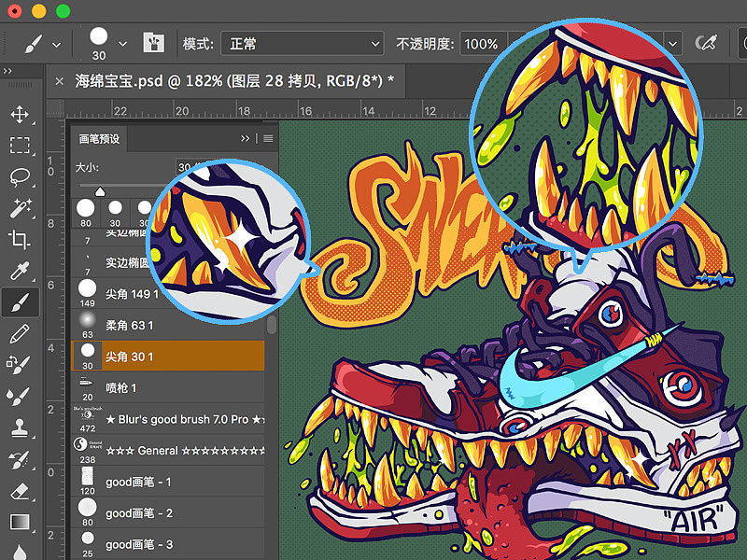The height and width of the screenshot is (560, 747).
Task: Toggle the airbrush build-up effect icon
Action: 706,43
